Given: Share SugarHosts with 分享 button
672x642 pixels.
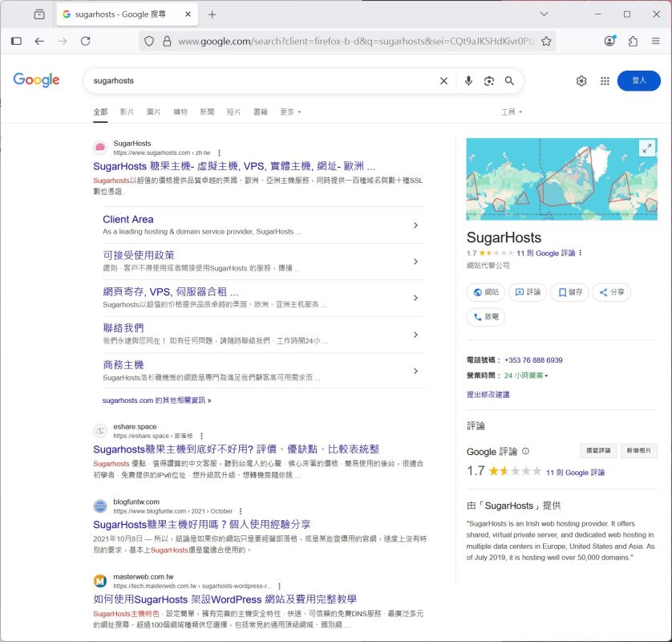Looking at the screenshot, I should [x=612, y=292].
